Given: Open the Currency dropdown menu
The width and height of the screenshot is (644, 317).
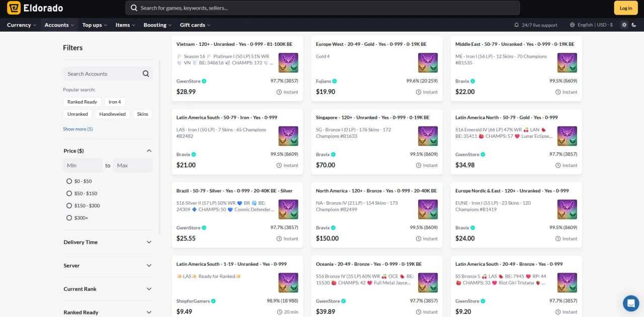Looking at the screenshot, I should 22,25.
